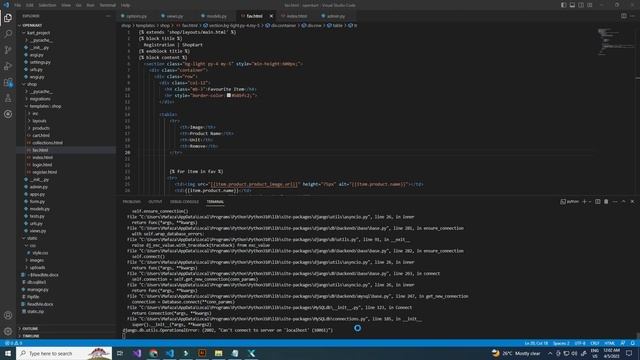
Task: Click the Spaces: 2 indentation setting
Action: [561, 343]
